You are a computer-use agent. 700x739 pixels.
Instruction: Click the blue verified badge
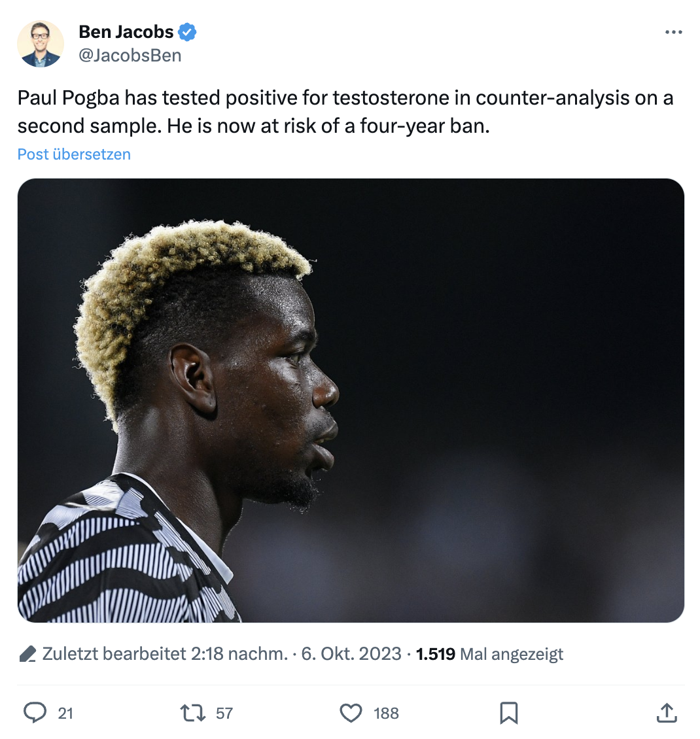point(187,32)
